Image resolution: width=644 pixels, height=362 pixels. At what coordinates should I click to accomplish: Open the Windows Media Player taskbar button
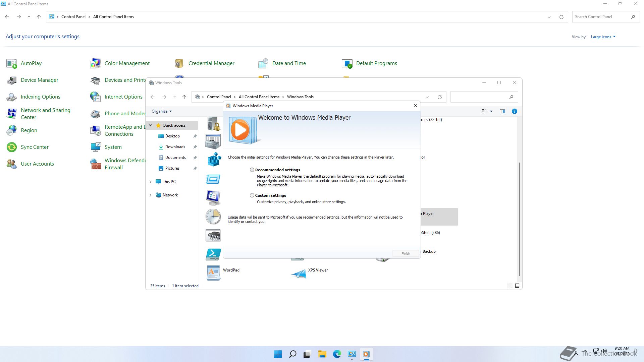(366, 354)
